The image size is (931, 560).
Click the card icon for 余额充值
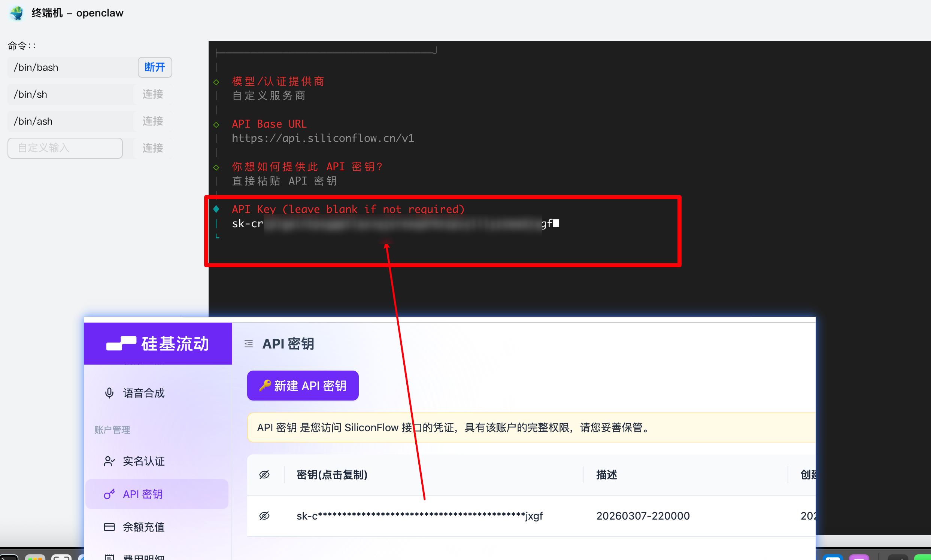pos(109,527)
